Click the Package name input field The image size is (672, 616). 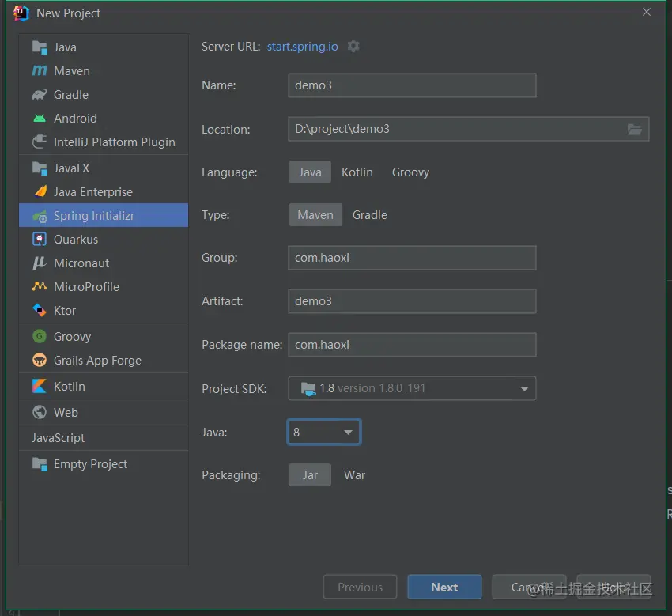412,345
